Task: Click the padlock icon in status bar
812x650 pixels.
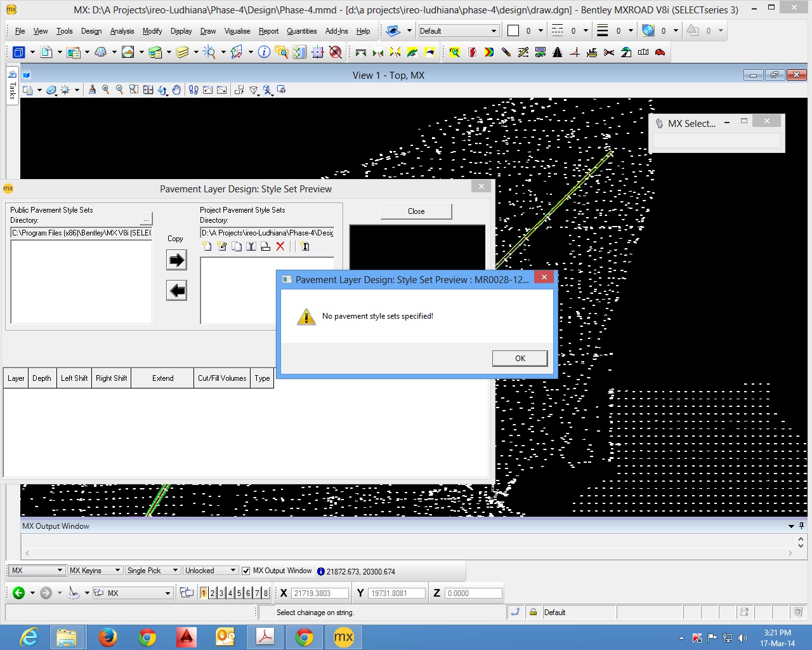Action: tap(533, 612)
